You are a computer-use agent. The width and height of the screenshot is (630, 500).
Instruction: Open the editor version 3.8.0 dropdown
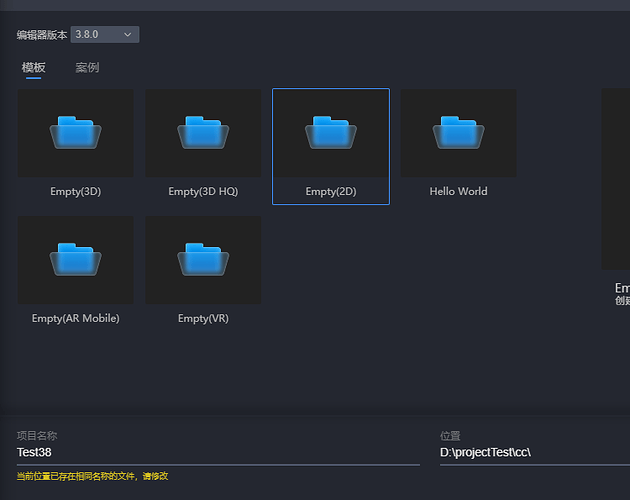pos(105,35)
